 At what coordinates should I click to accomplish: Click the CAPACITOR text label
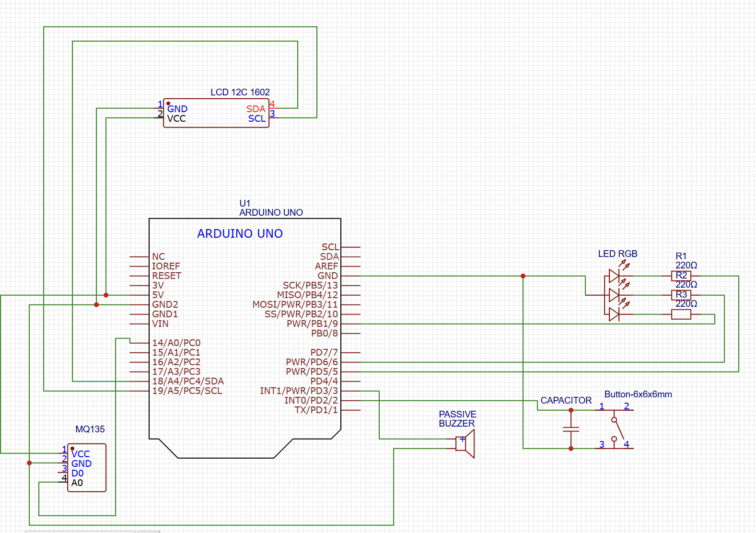[566, 400]
